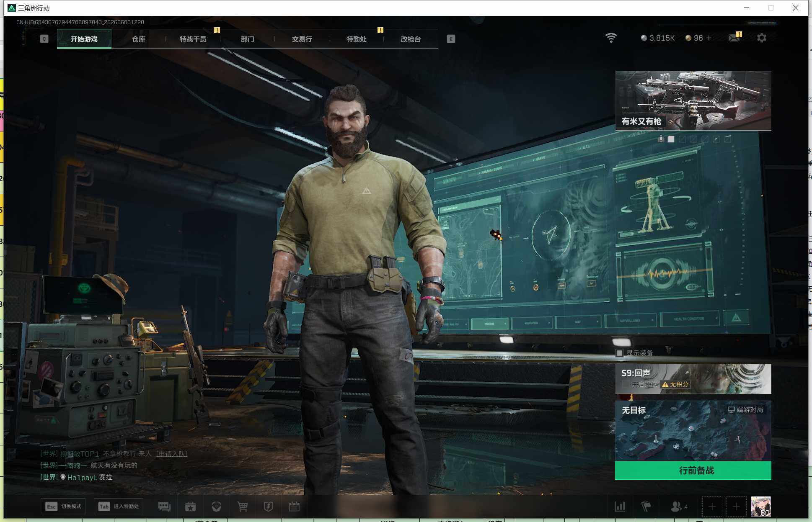812x522 pixels.
Task: Add premium currency with the plus button
Action: [709, 38]
